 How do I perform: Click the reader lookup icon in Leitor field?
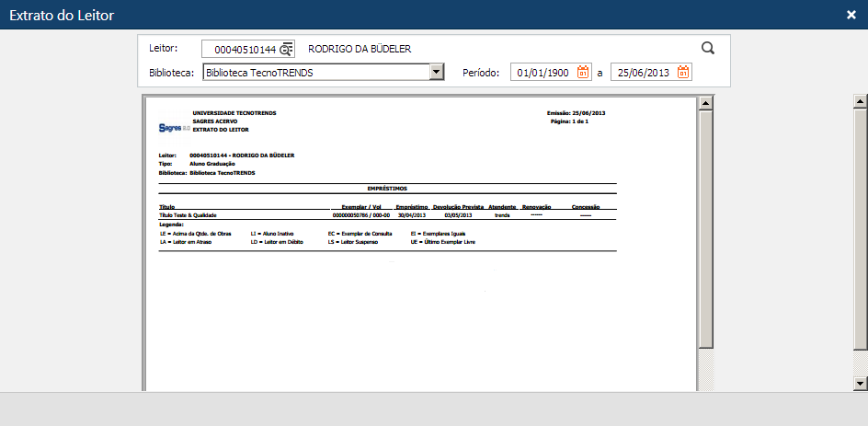pos(286,49)
